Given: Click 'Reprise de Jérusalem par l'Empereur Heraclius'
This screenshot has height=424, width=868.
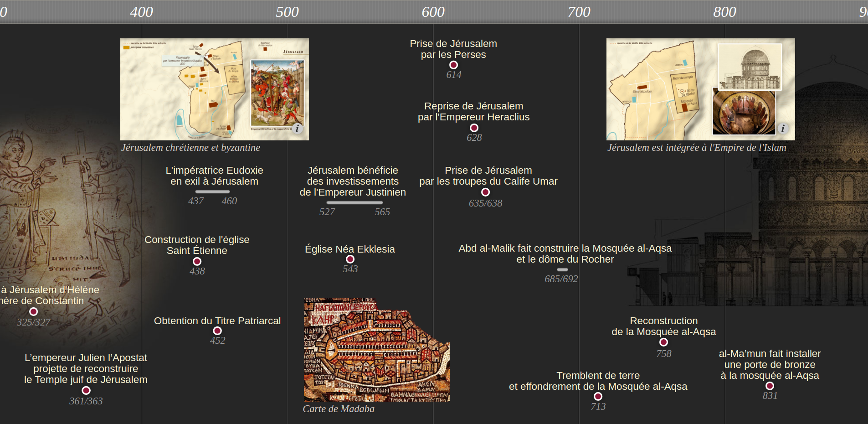Looking at the screenshot, I should click(x=474, y=112).
